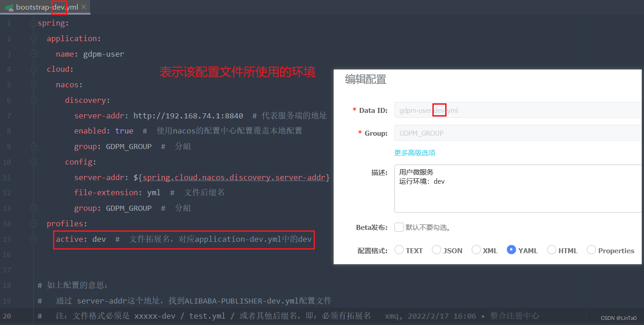Click 'gdpm-user' value on line 3
644x325 pixels.
[x=103, y=54]
